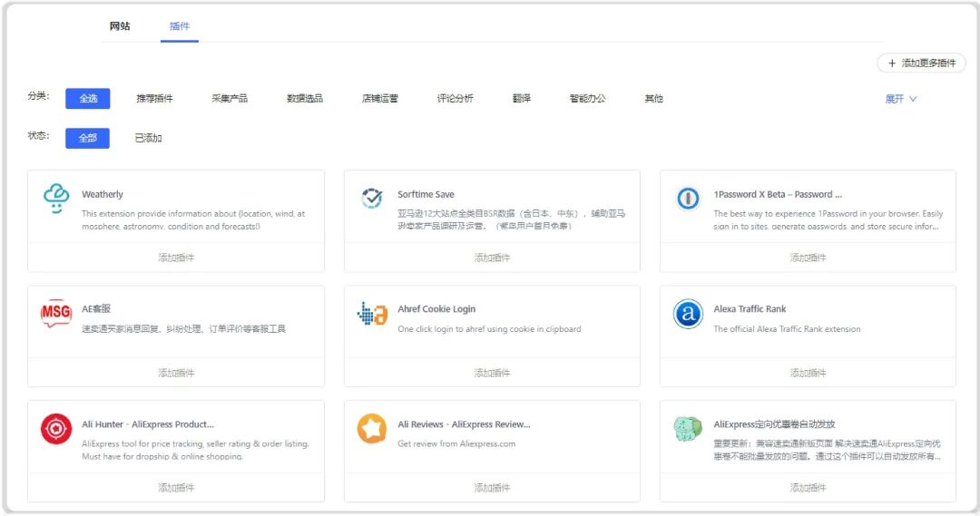The image size is (980, 516).
Task: Click the Alexa Traffic Rank icon
Action: point(688,314)
